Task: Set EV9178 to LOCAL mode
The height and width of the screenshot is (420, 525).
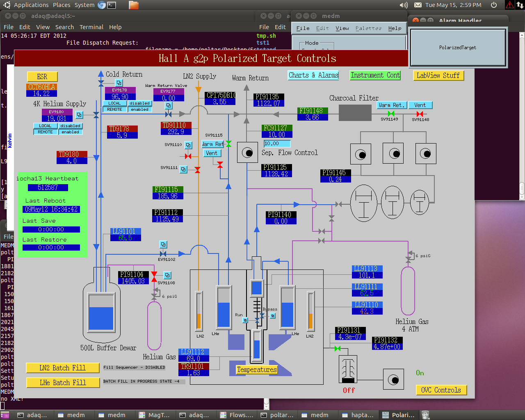Action: (x=114, y=103)
